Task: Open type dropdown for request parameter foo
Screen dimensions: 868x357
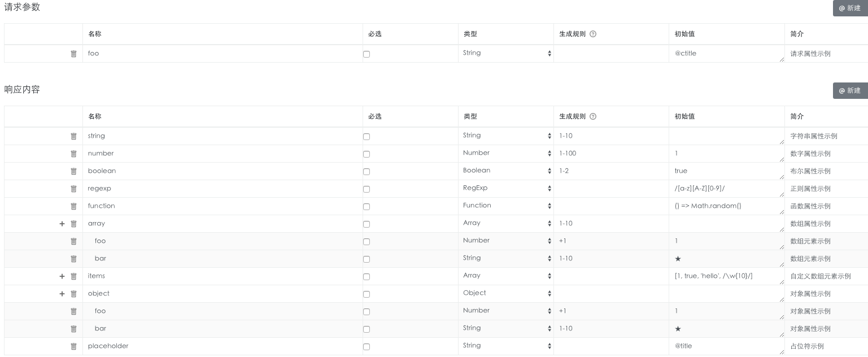Action: coord(506,53)
